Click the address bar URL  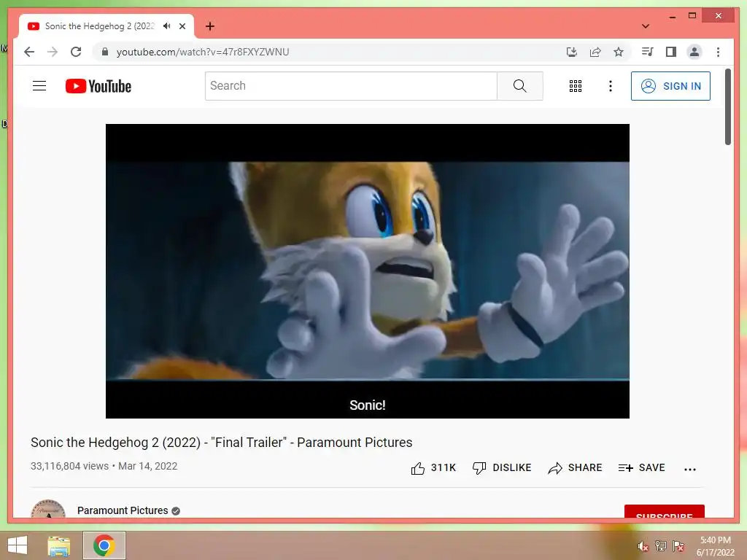[203, 52]
